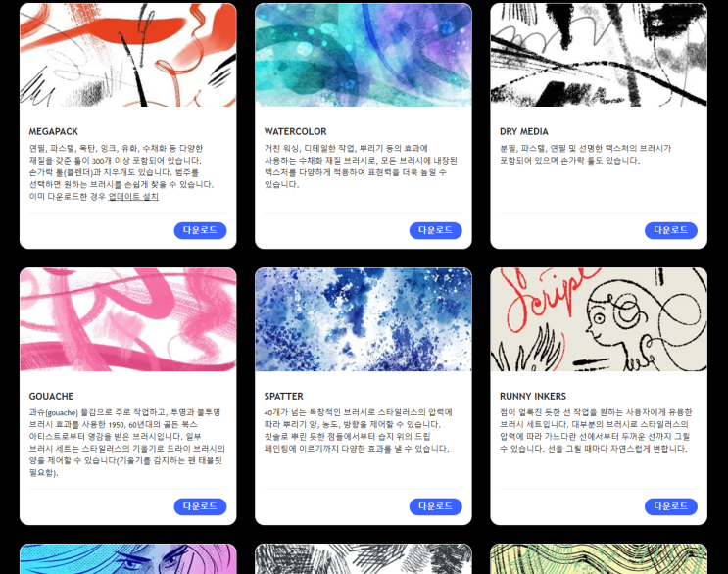Image resolution: width=728 pixels, height=574 pixels.
Task: Select the RUNNY INKERS card title
Action: point(533,397)
